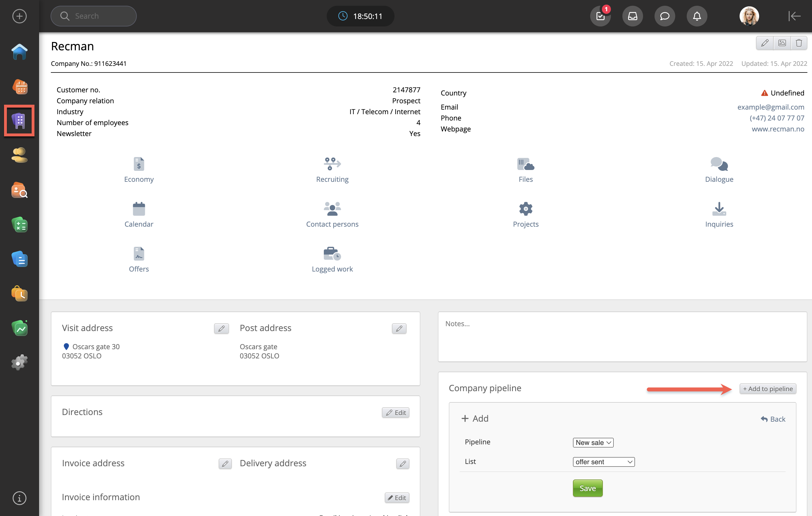Open the Recruiting module icon
This screenshot has width=812, height=516.
tap(332, 164)
